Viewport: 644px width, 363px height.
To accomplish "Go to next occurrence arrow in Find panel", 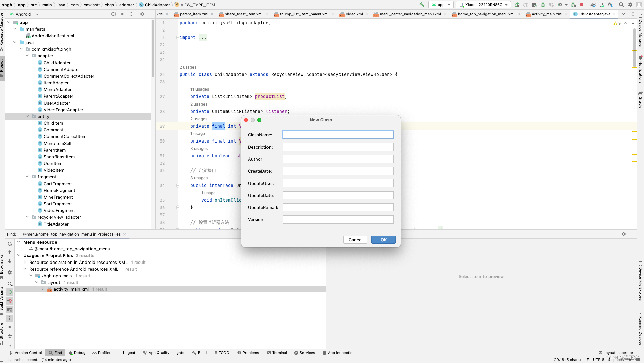I will click(10, 261).
